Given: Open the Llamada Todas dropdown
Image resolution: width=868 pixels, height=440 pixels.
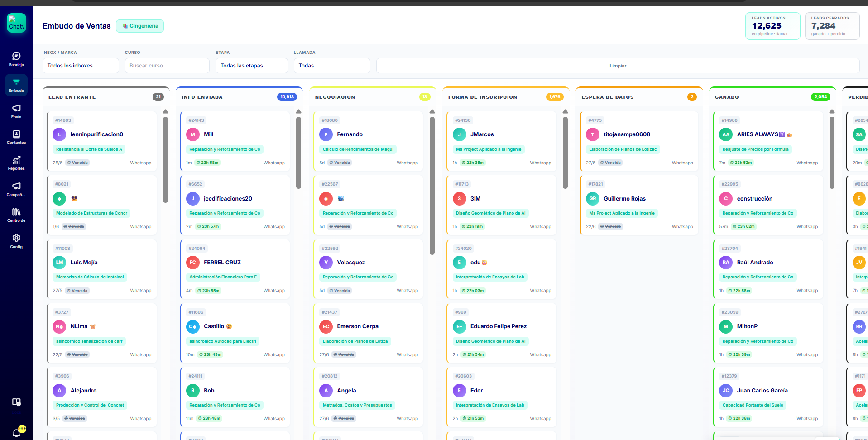Looking at the screenshot, I should click(x=332, y=66).
